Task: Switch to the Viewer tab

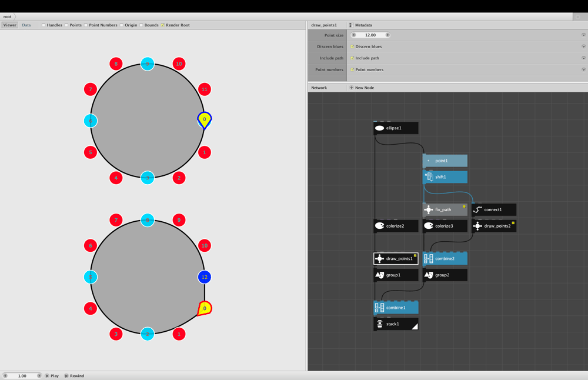Action: 10,25
